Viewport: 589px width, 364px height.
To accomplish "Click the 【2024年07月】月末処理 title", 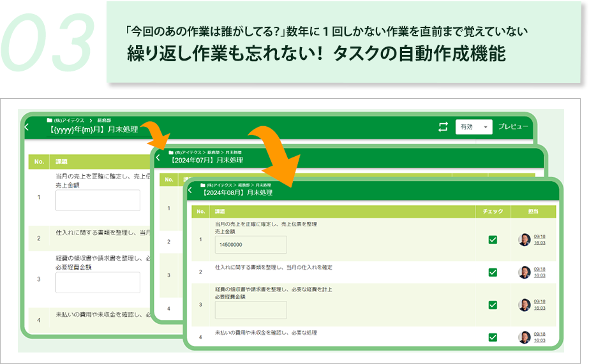I will 206,160.
